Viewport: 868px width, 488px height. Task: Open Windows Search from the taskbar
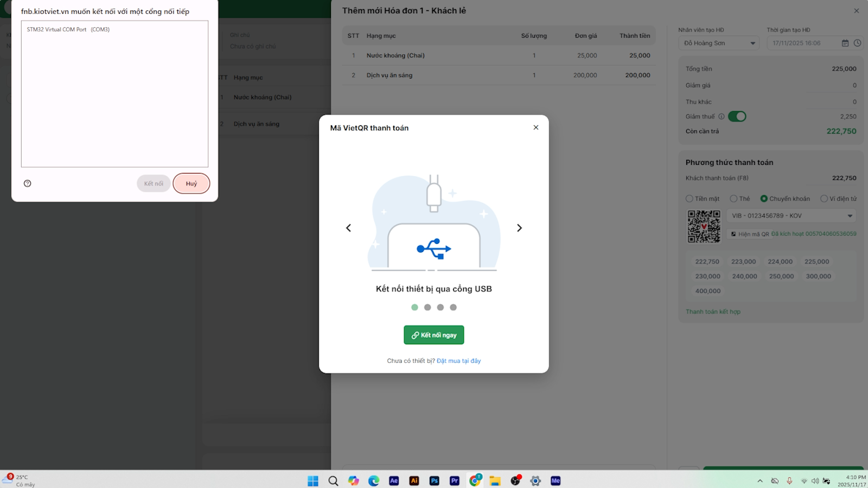(x=333, y=481)
